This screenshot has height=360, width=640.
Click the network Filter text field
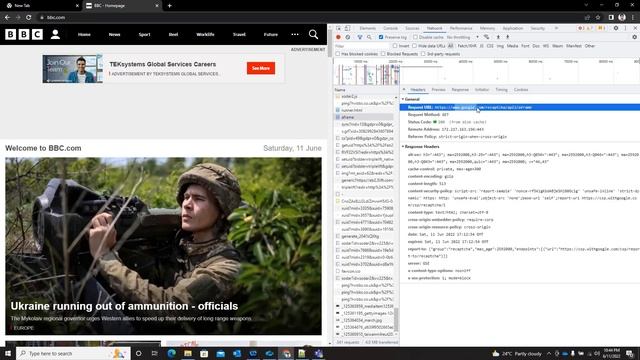362,46
